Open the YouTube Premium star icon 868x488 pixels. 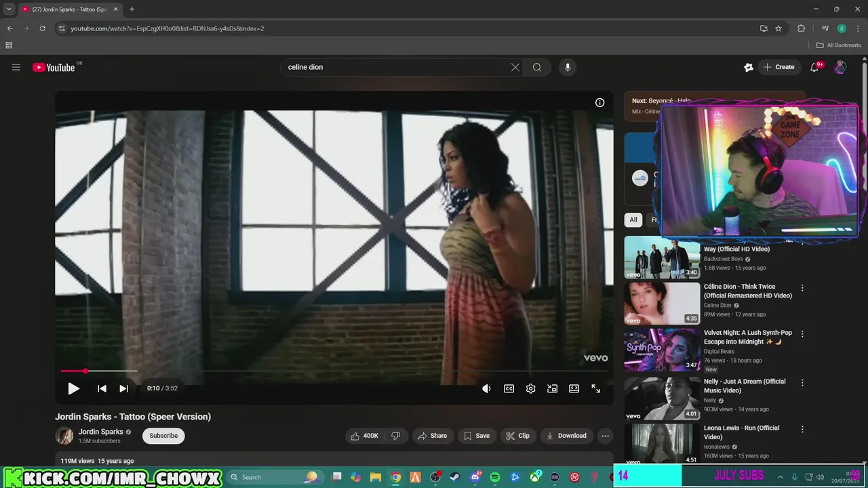point(749,67)
